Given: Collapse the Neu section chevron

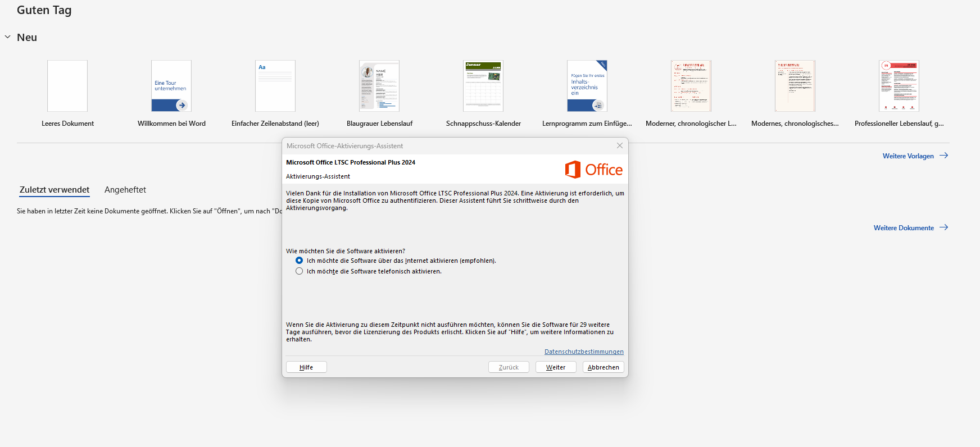Looking at the screenshot, I should point(8,37).
